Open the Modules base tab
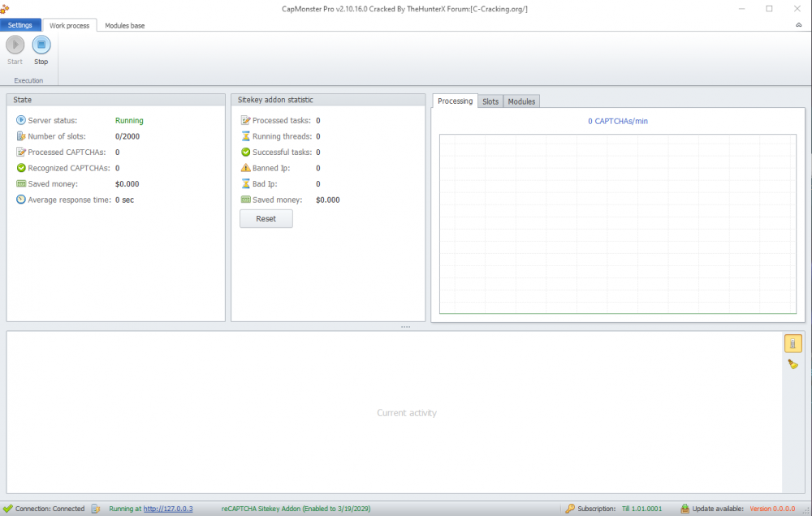The height and width of the screenshot is (516, 812). click(125, 25)
